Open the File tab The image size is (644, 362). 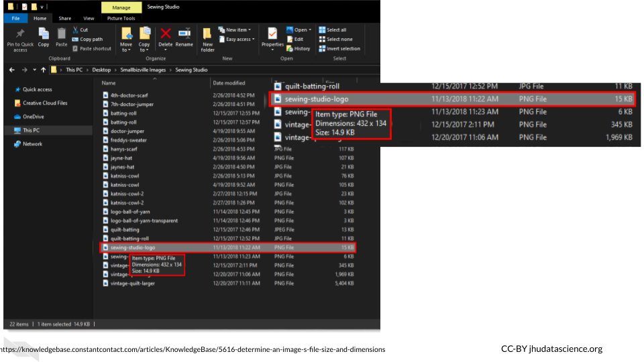pos(15,19)
